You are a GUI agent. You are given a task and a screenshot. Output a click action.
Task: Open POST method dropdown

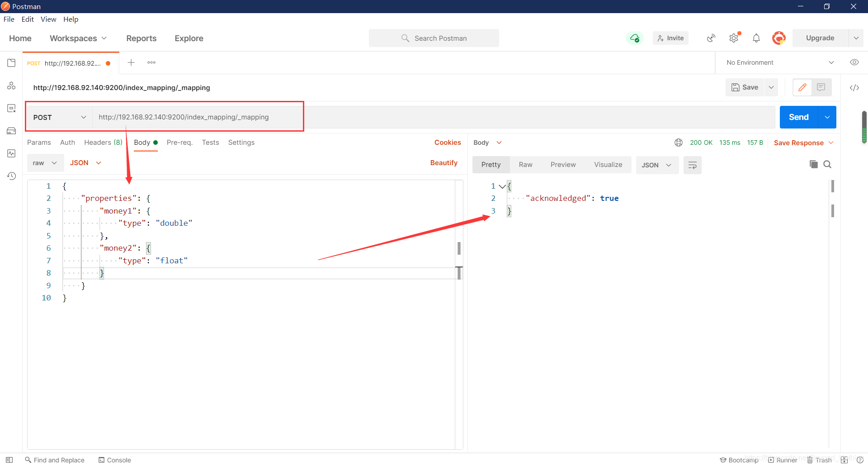click(x=60, y=117)
